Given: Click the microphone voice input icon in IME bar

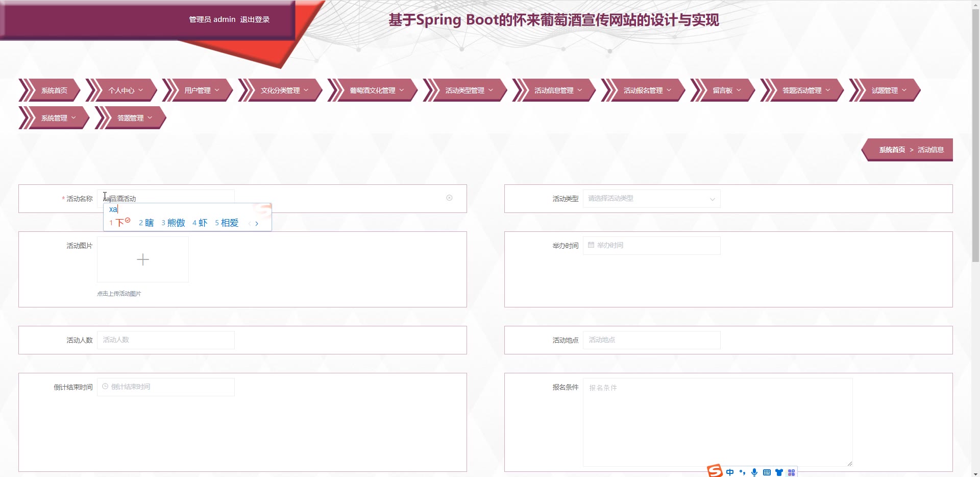Looking at the screenshot, I should tap(754, 472).
